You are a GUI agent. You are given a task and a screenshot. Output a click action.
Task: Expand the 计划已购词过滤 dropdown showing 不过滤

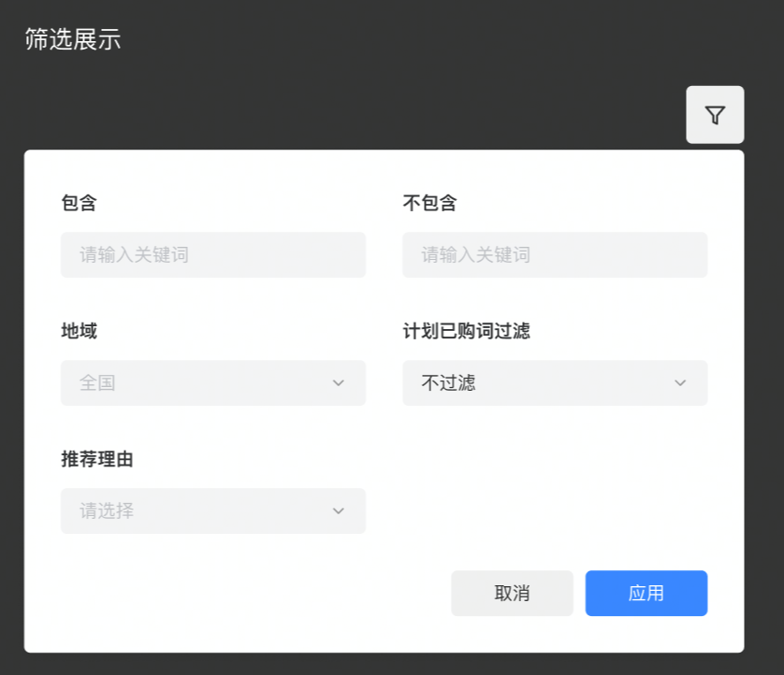click(555, 383)
